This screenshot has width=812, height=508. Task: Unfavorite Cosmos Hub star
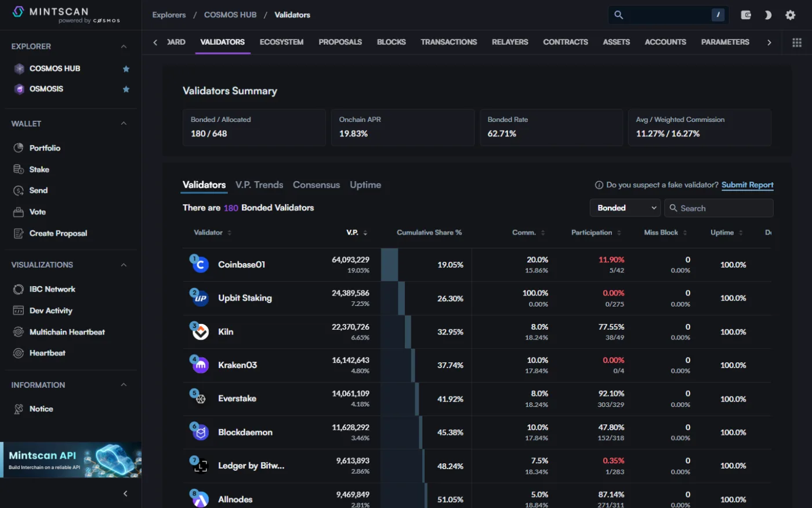(x=126, y=69)
